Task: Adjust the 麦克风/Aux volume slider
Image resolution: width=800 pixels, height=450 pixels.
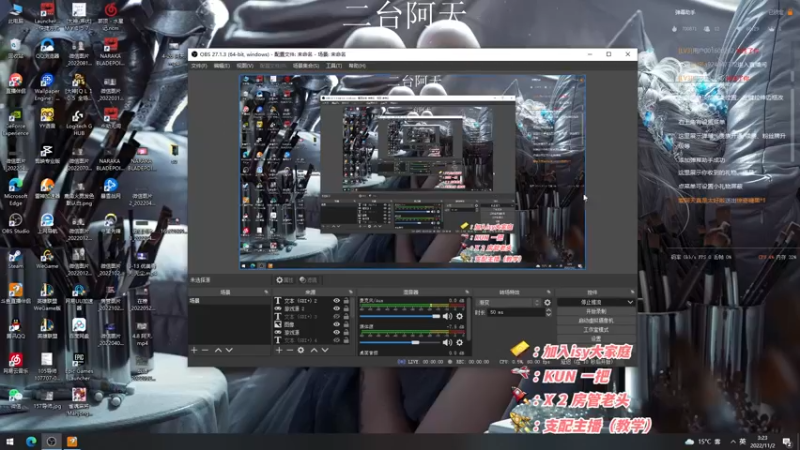Action: 400,316
